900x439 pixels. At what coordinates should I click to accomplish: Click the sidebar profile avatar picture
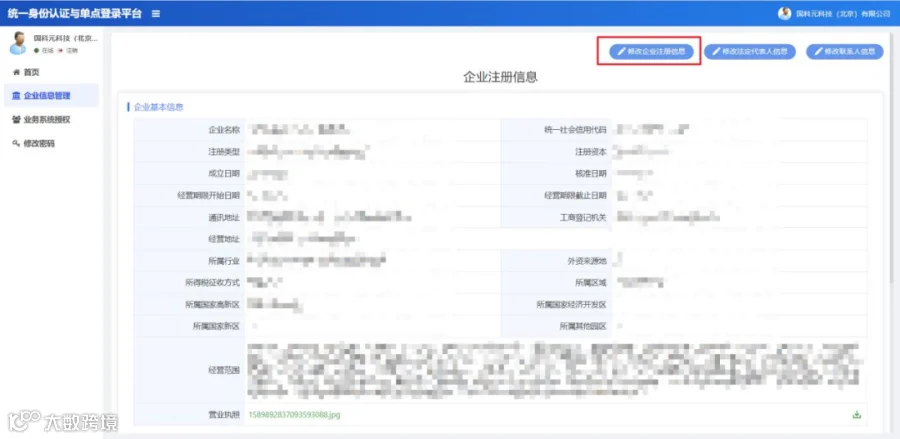18,43
